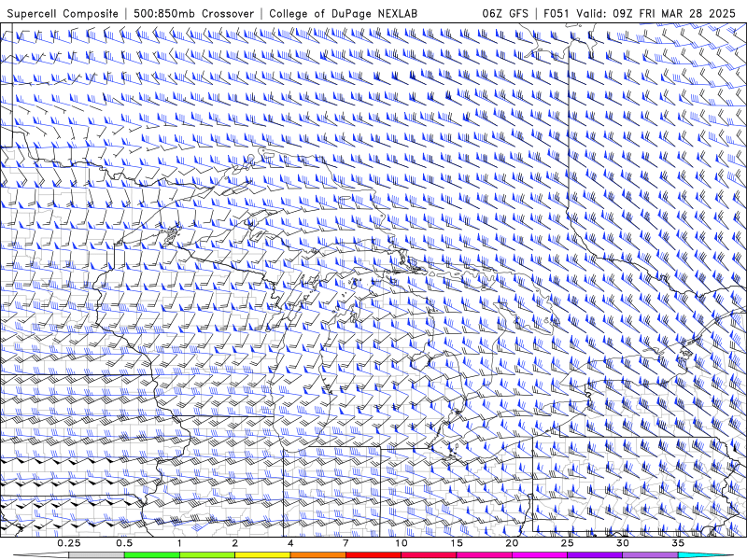This screenshot has width=747, height=560.
Task: Click "F051 Valid: 09Z FRI MAR 28 2025"
Action: coord(640,13)
